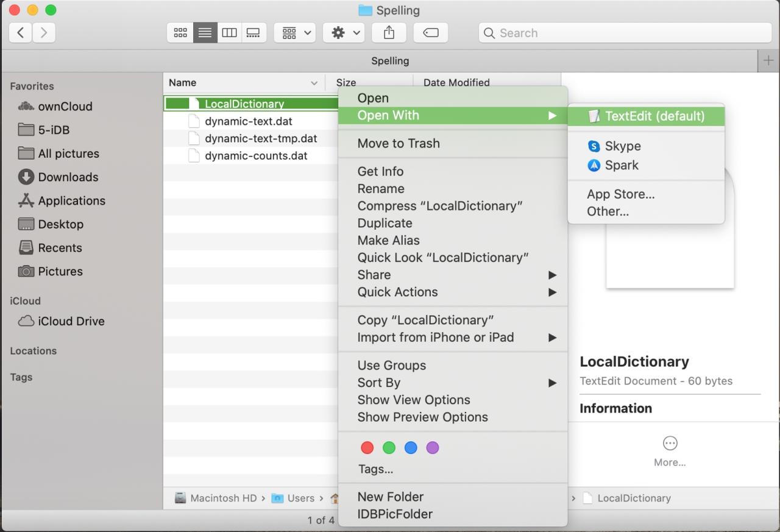Screen dimensions: 780x532
Task: Switch to column view in toolbar
Action: [x=229, y=33]
